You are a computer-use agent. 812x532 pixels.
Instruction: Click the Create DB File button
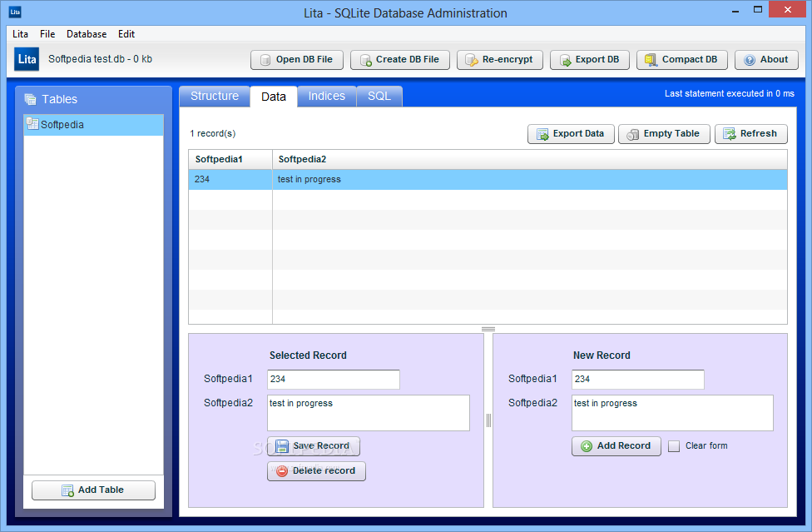pos(400,60)
